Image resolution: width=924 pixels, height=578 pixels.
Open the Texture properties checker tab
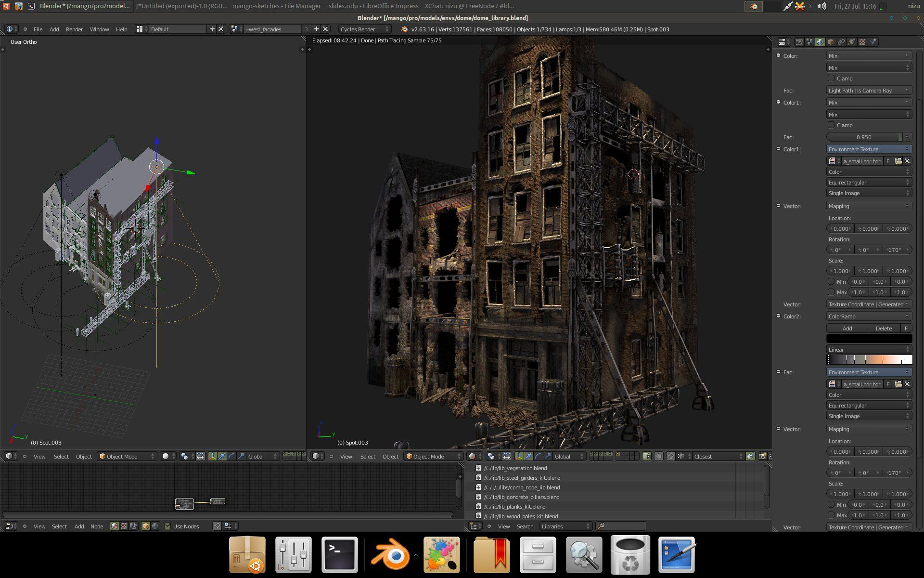click(862, 42)
